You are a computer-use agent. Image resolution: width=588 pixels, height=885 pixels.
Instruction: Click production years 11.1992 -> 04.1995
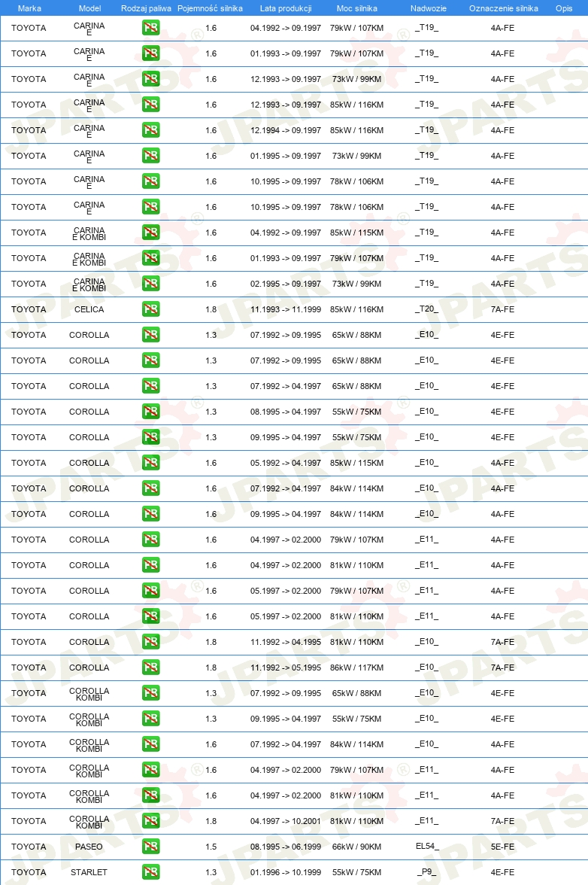(x=286, y=642)
